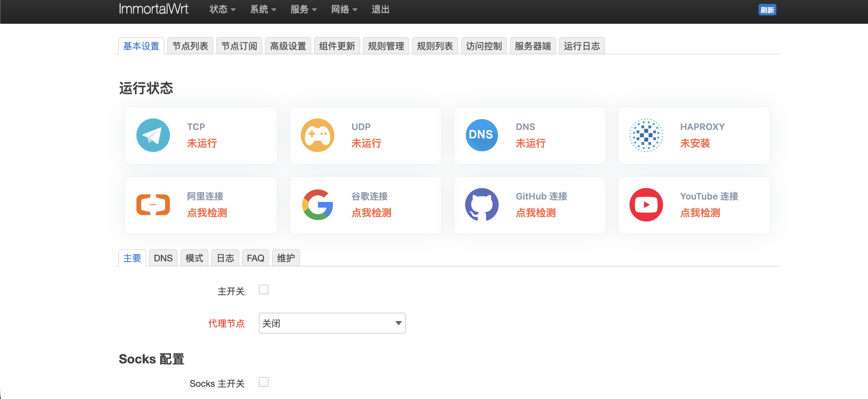The image size is (868, 399).
Task: Click the ImmortalWrt brand link
Action: point(154,9)
